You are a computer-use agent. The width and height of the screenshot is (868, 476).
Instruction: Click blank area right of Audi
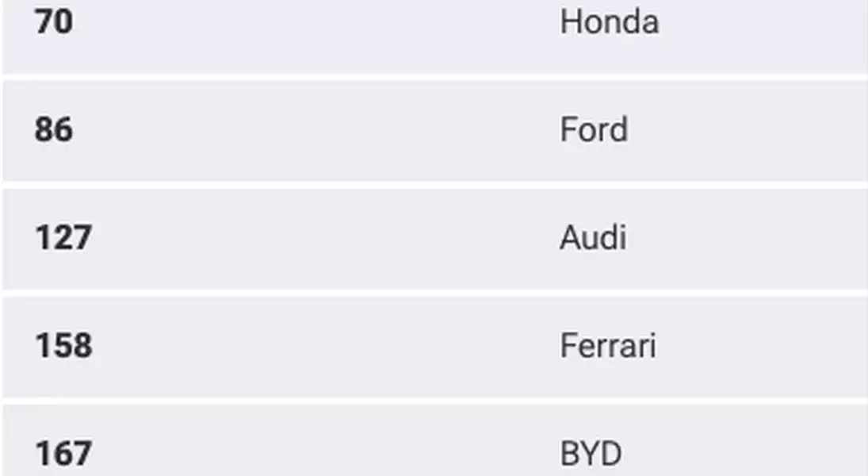748,238
